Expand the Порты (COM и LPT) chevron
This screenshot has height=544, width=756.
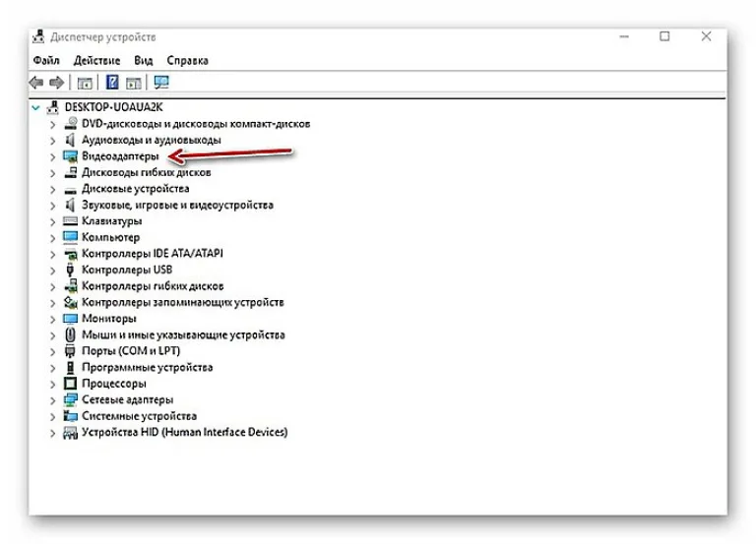click(x=52, y=352)
